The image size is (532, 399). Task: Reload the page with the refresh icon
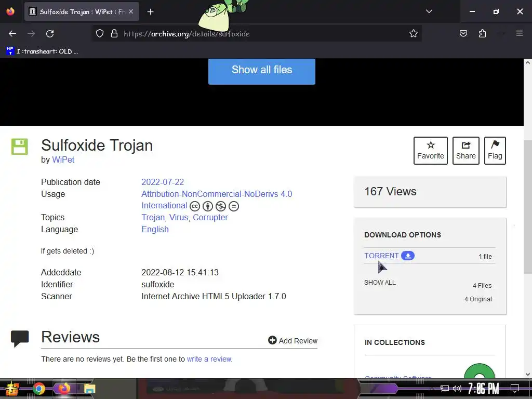50,34
